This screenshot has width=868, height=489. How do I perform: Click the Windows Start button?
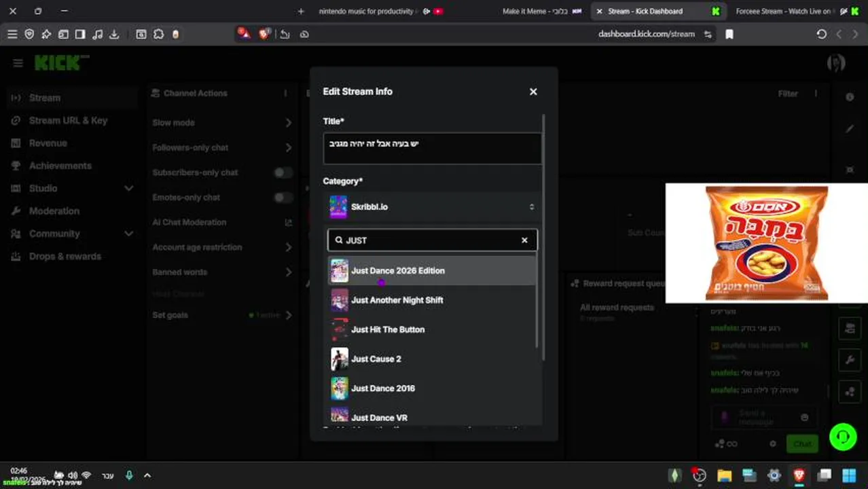[849, 475]
